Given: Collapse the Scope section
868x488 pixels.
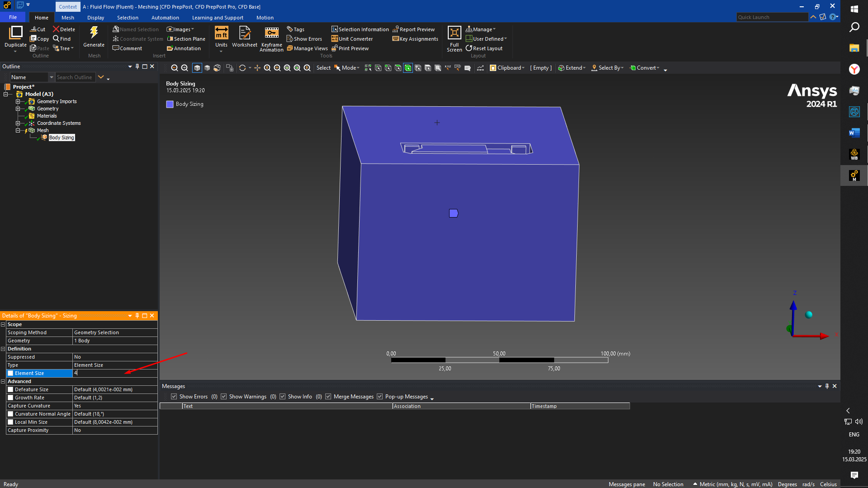Looking at the screenshot, I should (x=3, y=324).
